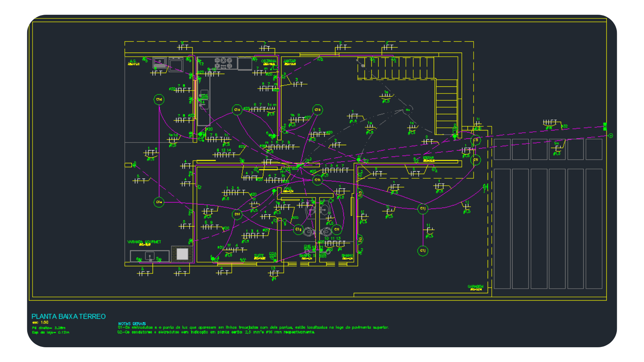
Task: Select the SUITE room label
Action: 259,256
